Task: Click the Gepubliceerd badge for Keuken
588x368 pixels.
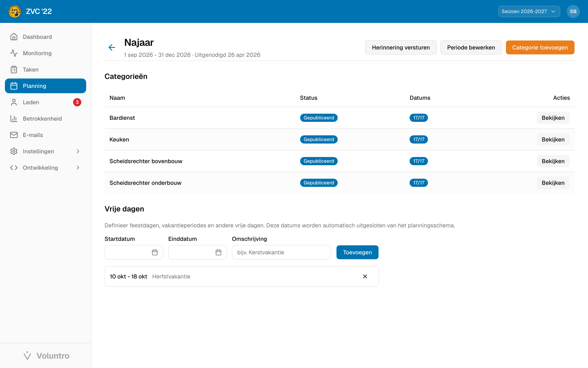Action: [319, 139]
